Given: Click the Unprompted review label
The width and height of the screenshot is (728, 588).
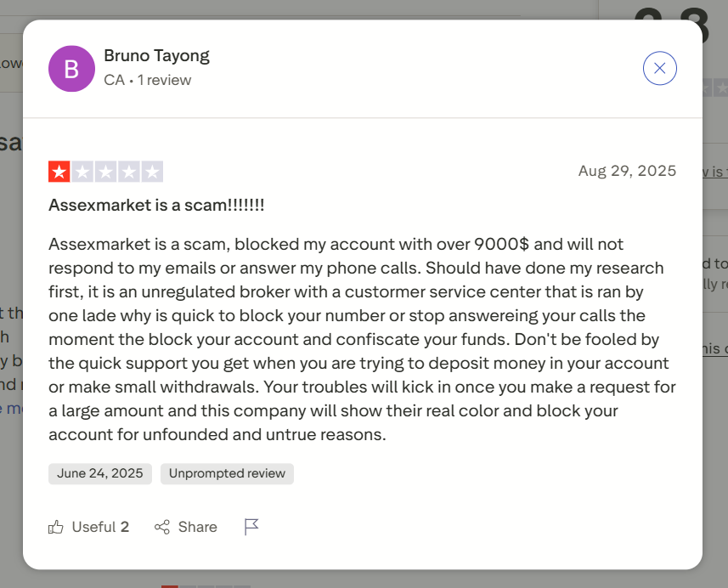Looking at the screenshot, I should coord(227,473).
